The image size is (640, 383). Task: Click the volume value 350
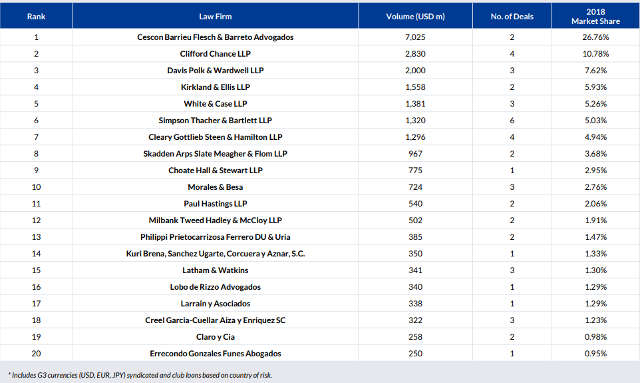tap(416, 254)
